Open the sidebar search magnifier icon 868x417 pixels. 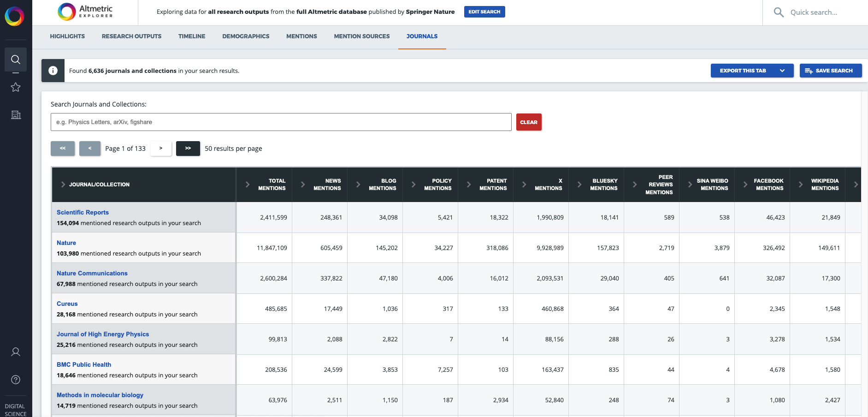(x=16, y=60)
